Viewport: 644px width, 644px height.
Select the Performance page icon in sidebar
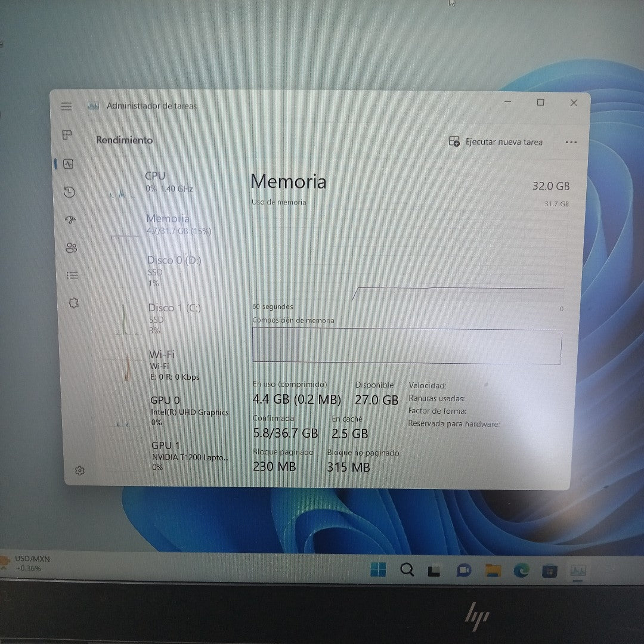pyautogui.click(x=69, y=163)
